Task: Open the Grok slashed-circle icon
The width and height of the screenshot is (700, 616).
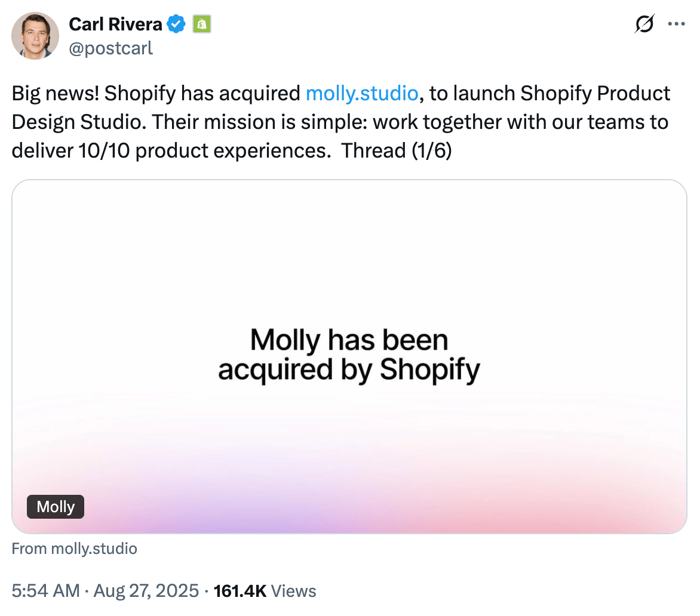Action: 645,24
